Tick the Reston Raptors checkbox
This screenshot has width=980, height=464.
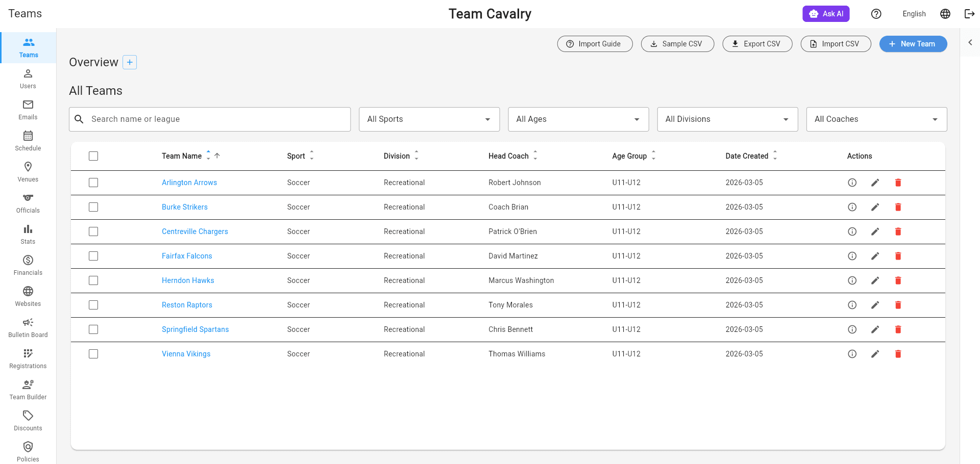[x=93, y=305]
